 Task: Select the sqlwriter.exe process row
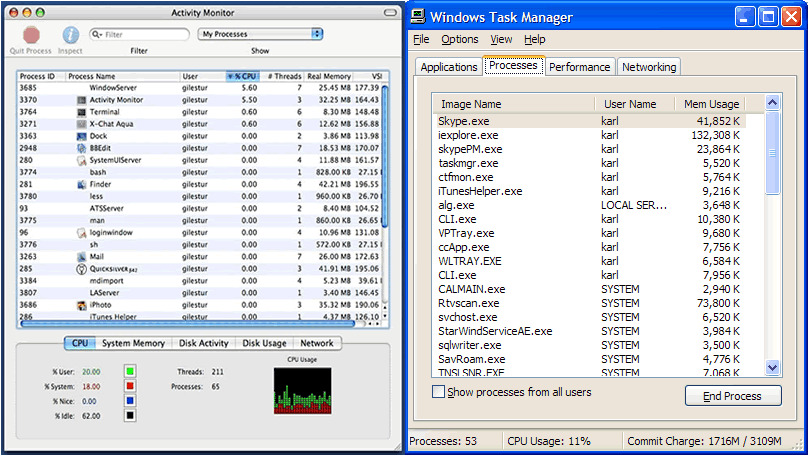click(x=590, y=345)
